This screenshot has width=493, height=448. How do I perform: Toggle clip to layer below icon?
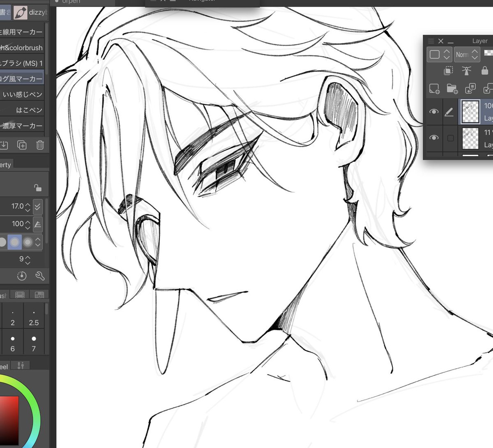click(x=449, y=71)
